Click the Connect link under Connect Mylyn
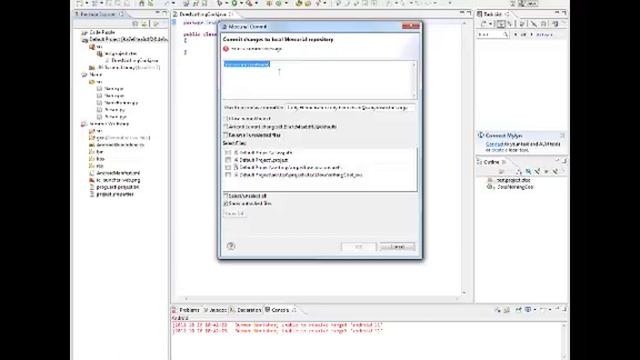 tap(494, 144)
